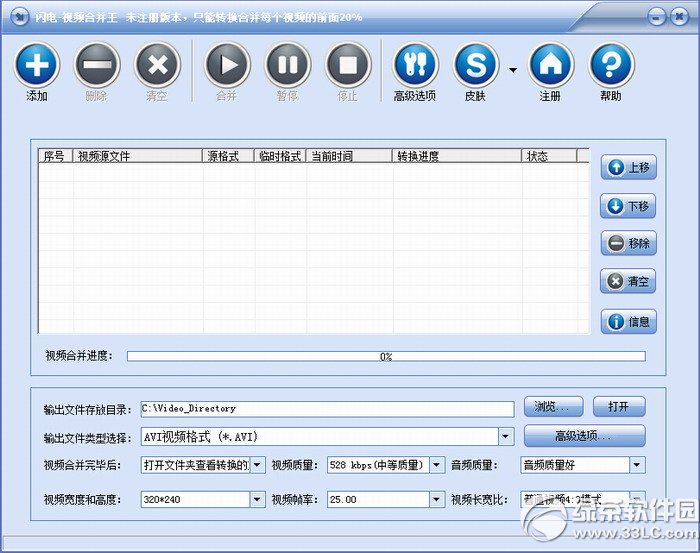Open the 音频质量 dropdown
Screen dimensions: 700x553
tap(637, 465)
